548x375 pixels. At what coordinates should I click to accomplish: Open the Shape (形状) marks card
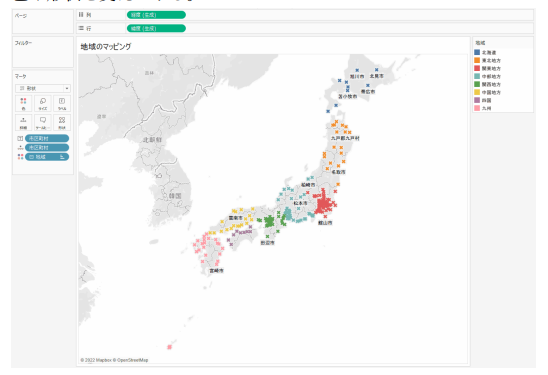62,123
